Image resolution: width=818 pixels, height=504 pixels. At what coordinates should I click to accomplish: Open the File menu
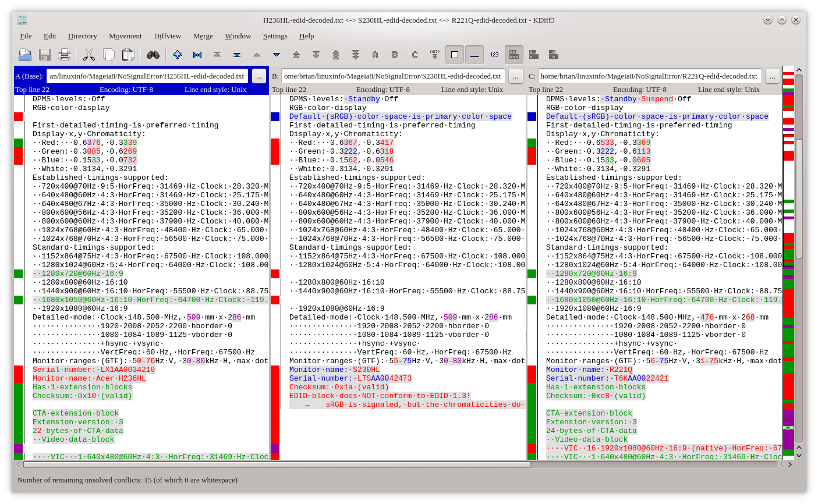pos(26,36)
